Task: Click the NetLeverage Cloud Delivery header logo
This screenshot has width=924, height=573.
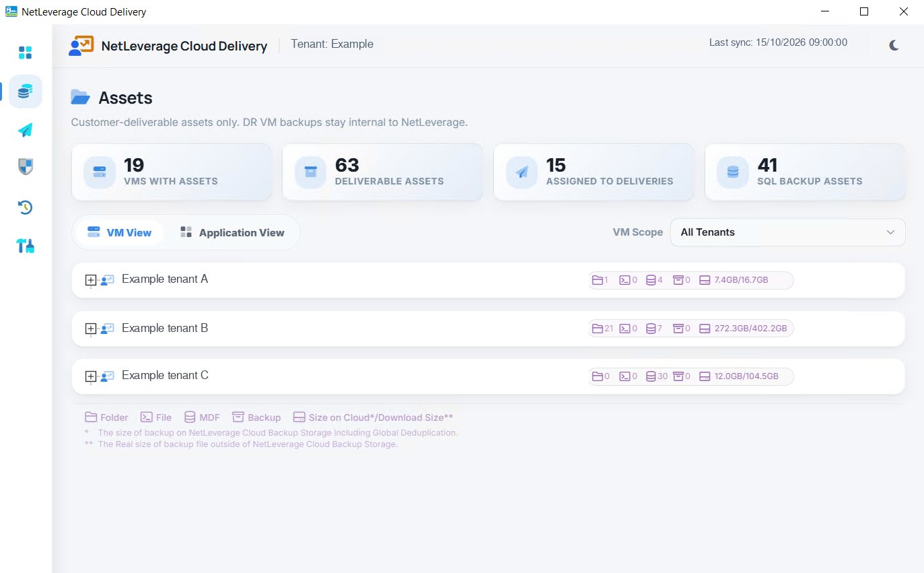Action: pos(81,45)
